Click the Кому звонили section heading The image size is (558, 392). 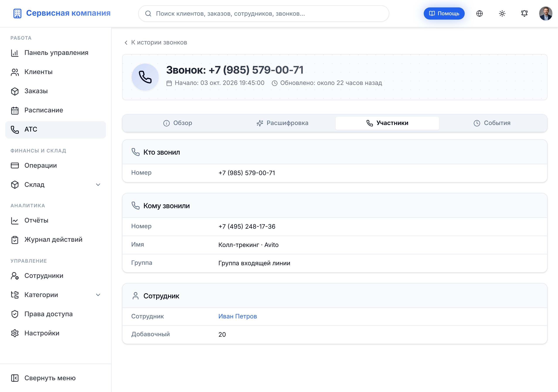tap(167, 206)
